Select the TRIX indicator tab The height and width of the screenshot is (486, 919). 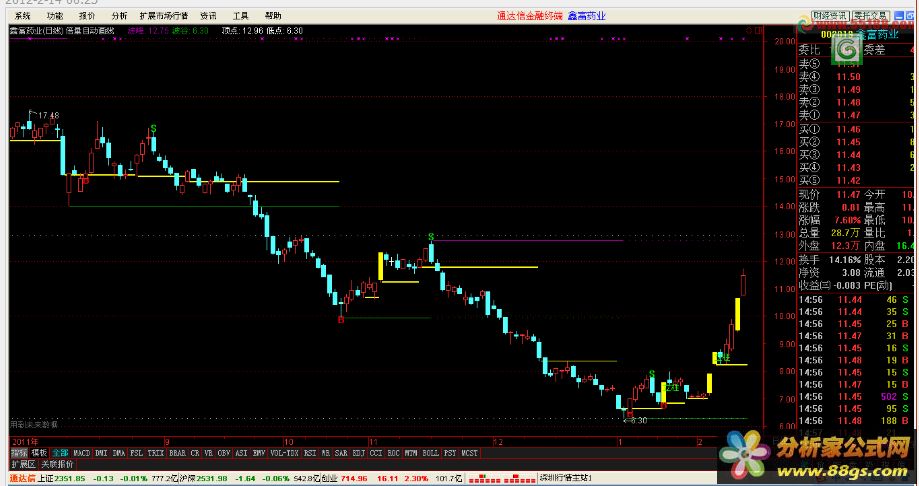click(x=156, y=453)
